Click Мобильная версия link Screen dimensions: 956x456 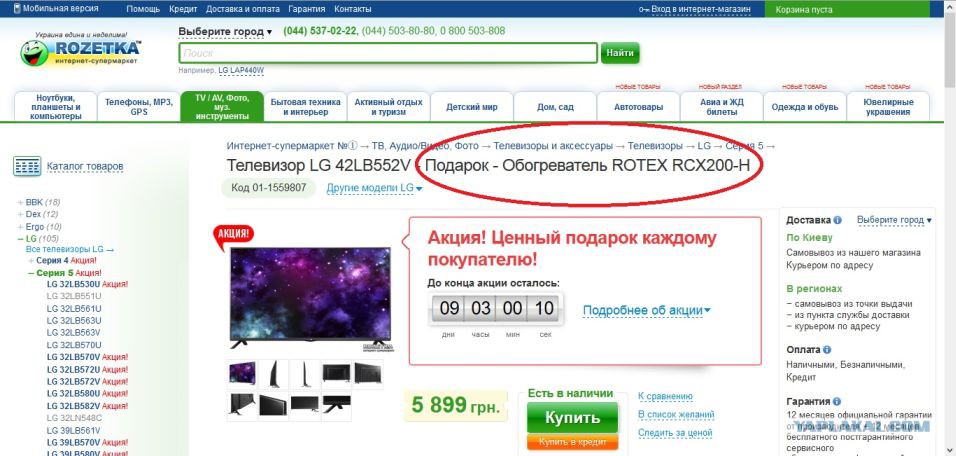coord(60,9)
